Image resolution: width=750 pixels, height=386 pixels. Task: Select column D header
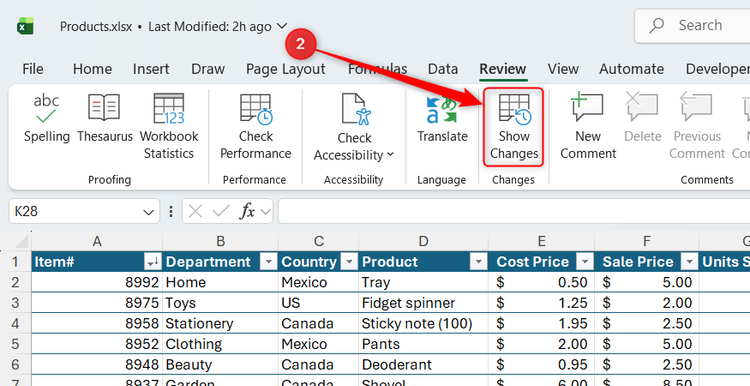423,241
